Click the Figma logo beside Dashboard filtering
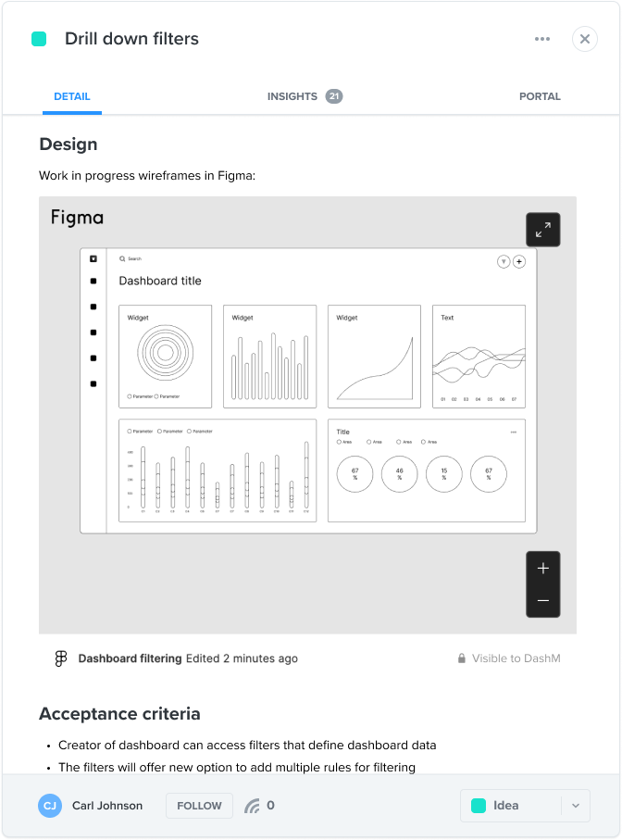 click(x=61, y=658)
